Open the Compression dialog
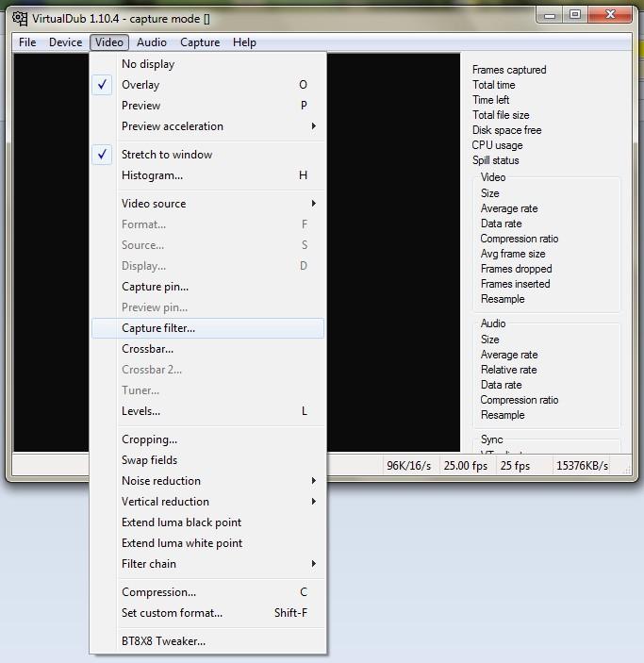The width and height of the screenshot is (644, 663). tap(207, 592)
